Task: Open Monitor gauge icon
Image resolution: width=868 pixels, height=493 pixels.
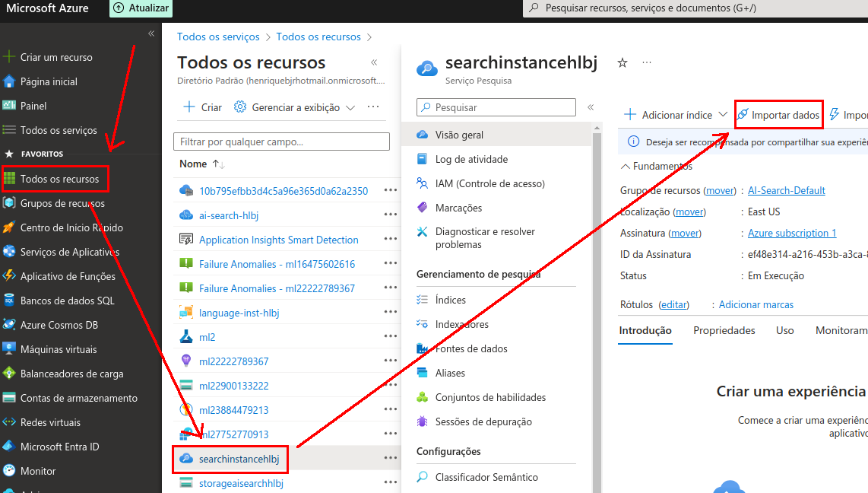Action: tap(9, 471)
